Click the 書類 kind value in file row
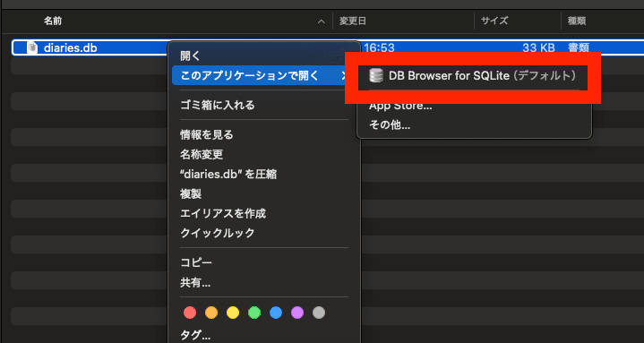This screenshot has width=644, height=343. [579, 48]
